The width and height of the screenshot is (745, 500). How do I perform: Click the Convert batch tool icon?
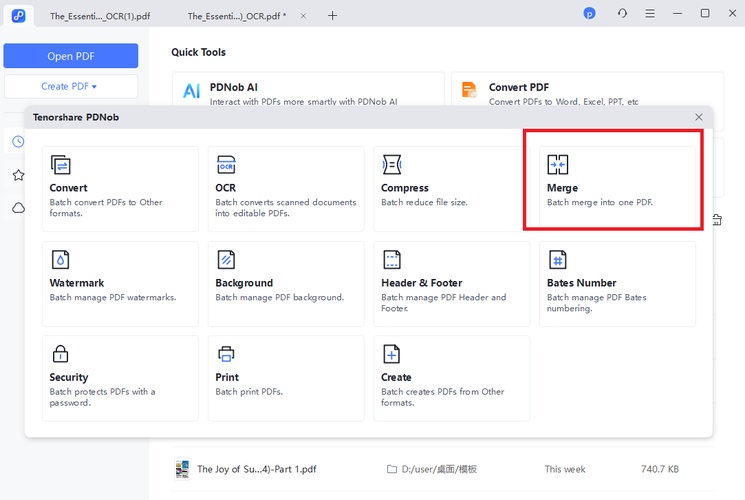[x=60, y=165]
